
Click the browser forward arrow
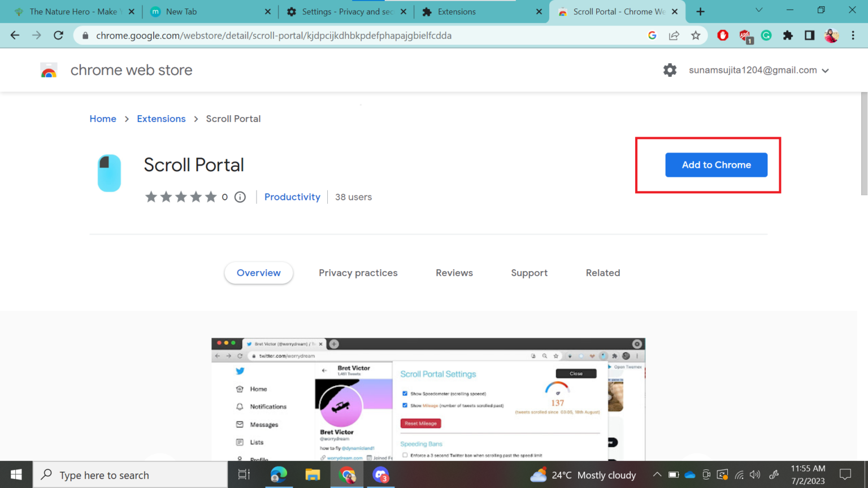pos(37,35)
